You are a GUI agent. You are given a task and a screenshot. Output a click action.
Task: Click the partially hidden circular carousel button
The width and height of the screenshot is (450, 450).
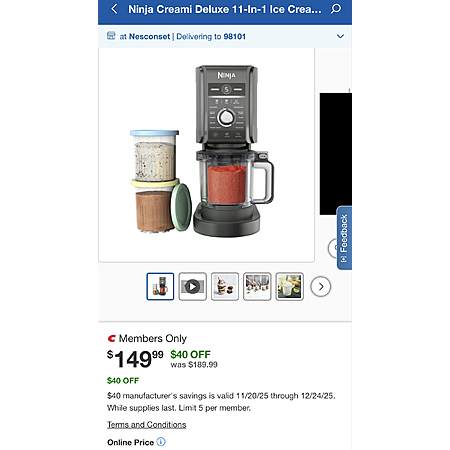[x=332, y=248]
